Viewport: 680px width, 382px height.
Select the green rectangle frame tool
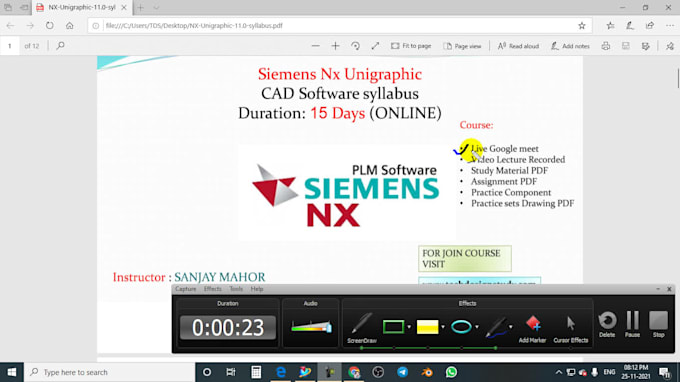(393, 326)
